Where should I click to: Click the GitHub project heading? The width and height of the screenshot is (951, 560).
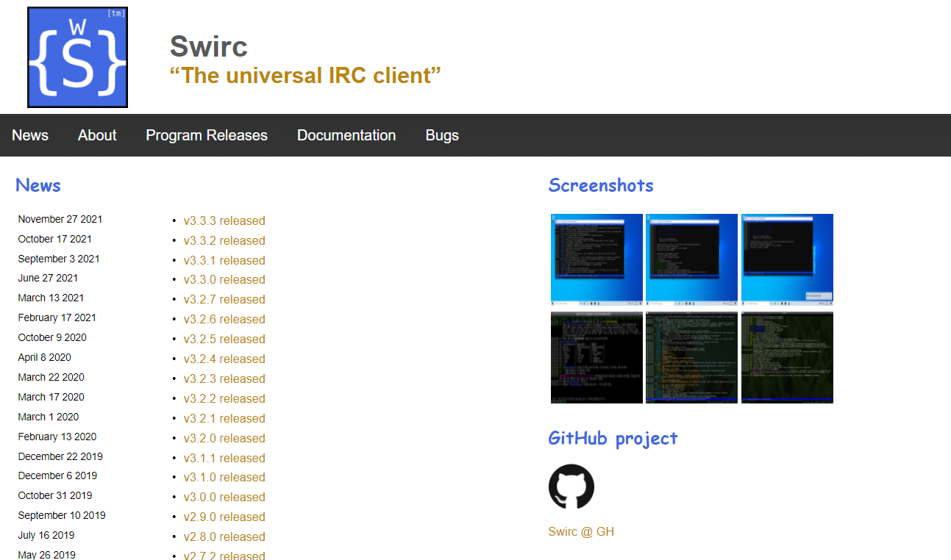click(x=613, y=439)
